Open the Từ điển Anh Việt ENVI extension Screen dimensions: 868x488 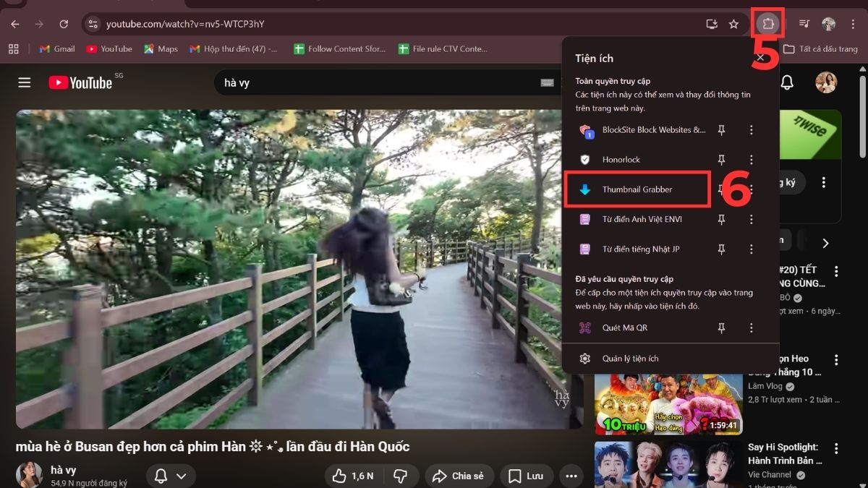[x=644, y=218]
